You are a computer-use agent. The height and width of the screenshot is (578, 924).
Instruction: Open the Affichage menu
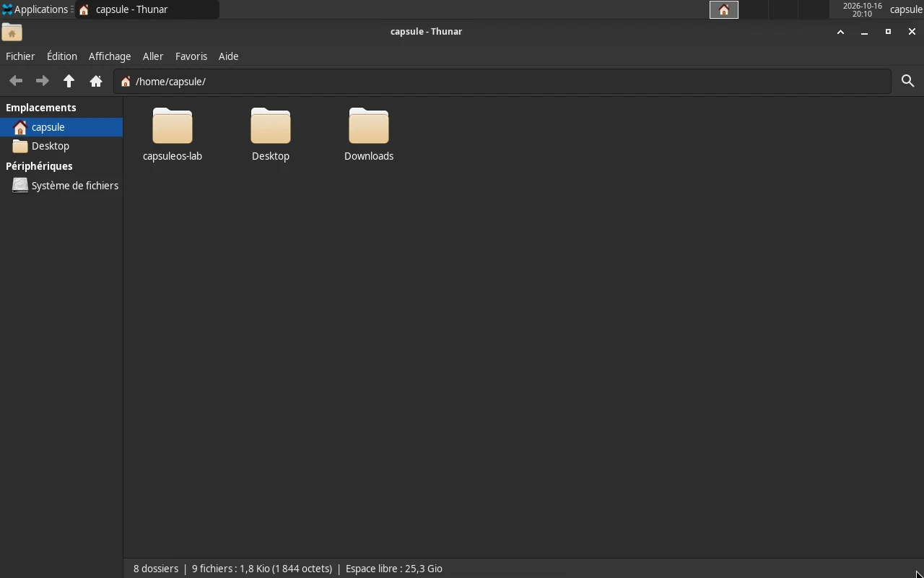[x=110, y=56]
